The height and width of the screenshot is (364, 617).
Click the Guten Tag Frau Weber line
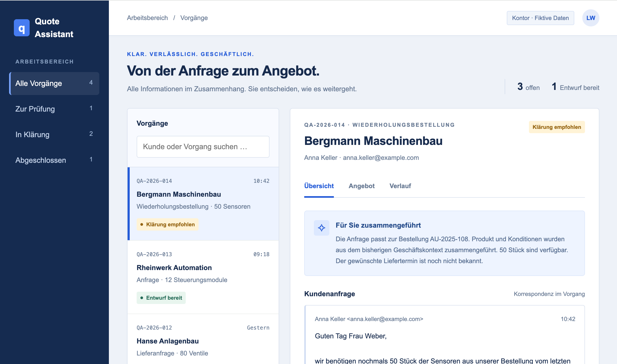[351, 336]
